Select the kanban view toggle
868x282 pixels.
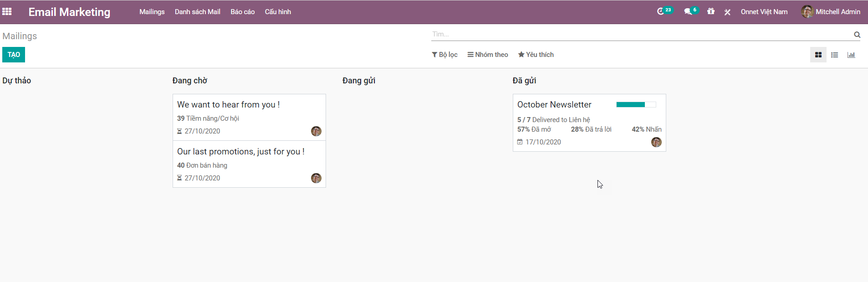pos(818,55)
